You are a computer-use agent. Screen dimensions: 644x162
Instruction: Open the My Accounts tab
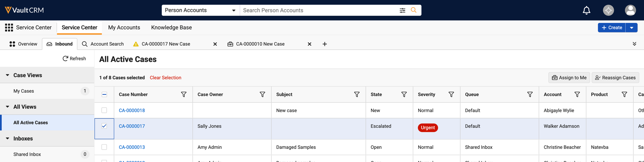click(x=124, y=27)
